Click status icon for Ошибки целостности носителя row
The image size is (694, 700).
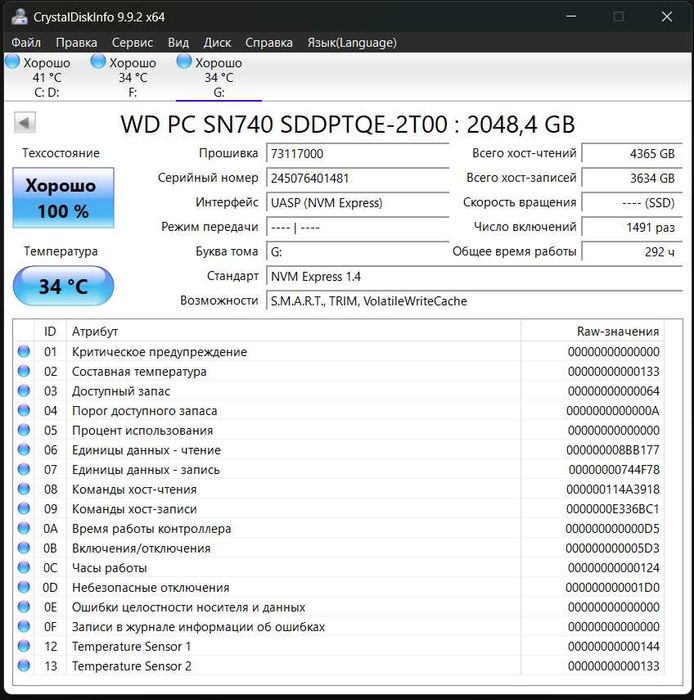pos(24,607)
